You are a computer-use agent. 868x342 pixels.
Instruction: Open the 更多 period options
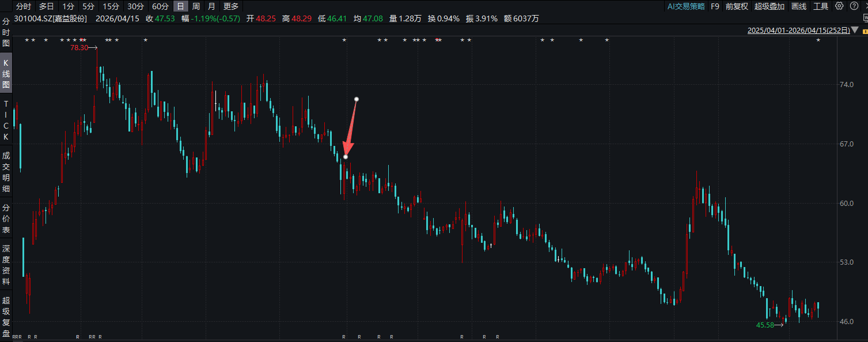[x=230, y=6]
